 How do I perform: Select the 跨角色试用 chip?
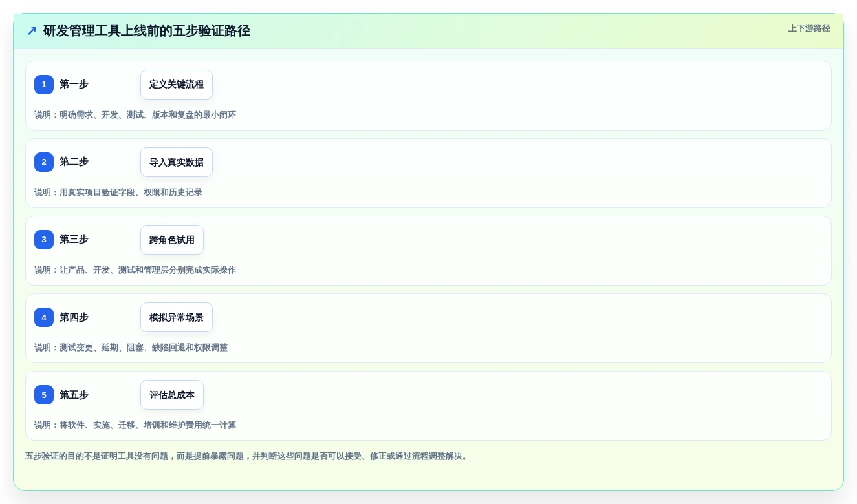(172, 240)
